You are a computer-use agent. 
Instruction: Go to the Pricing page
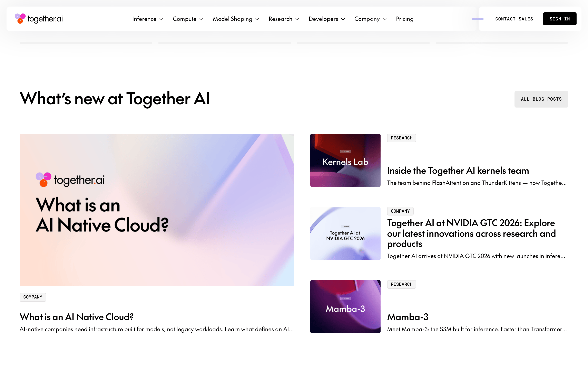(x=404, y=19)
